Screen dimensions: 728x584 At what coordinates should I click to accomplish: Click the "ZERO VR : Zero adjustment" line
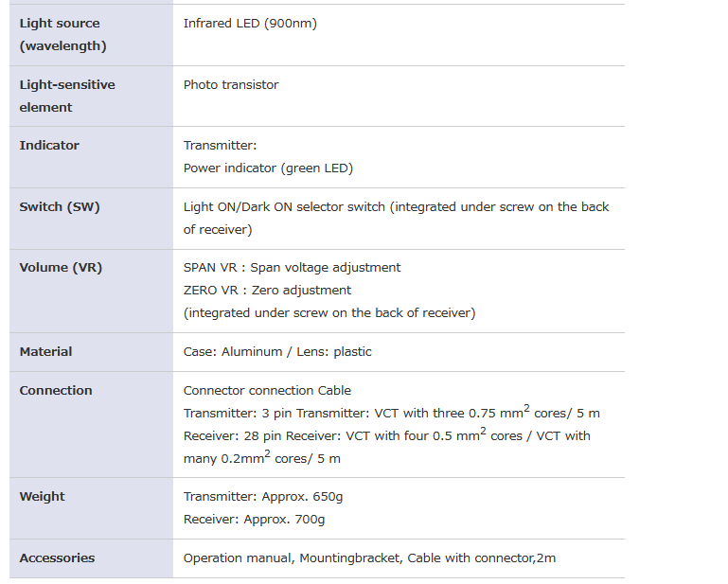[x=267, y=291]
